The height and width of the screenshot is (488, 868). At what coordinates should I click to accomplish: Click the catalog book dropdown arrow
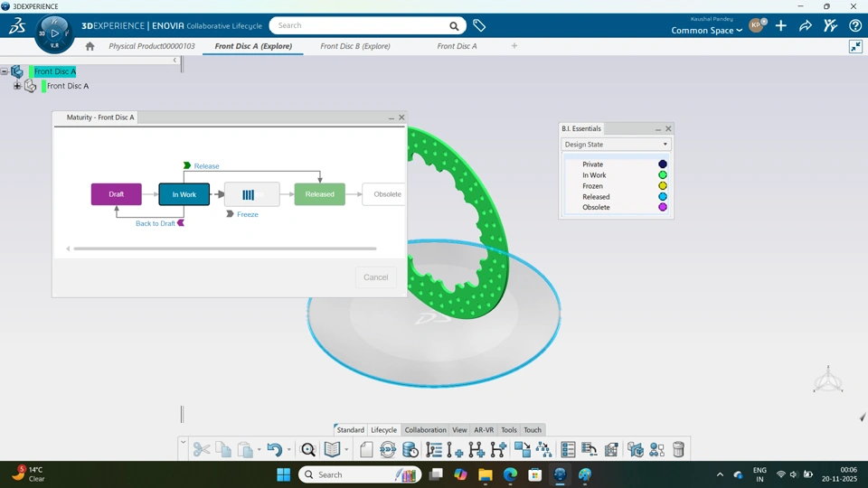346,450
